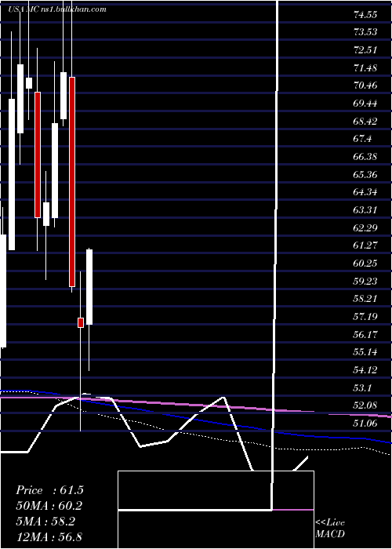Click the Price : 61.5 readout
392x549 pixels.
[x=49, y=490]
